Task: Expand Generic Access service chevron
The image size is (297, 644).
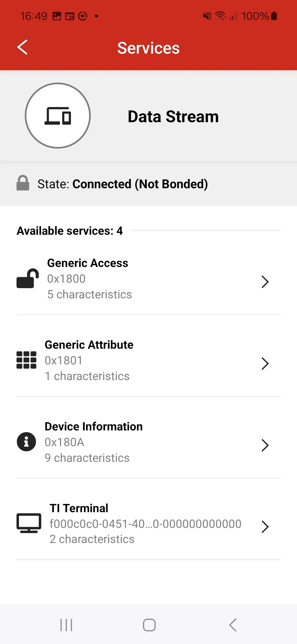Action: (265, 282)
